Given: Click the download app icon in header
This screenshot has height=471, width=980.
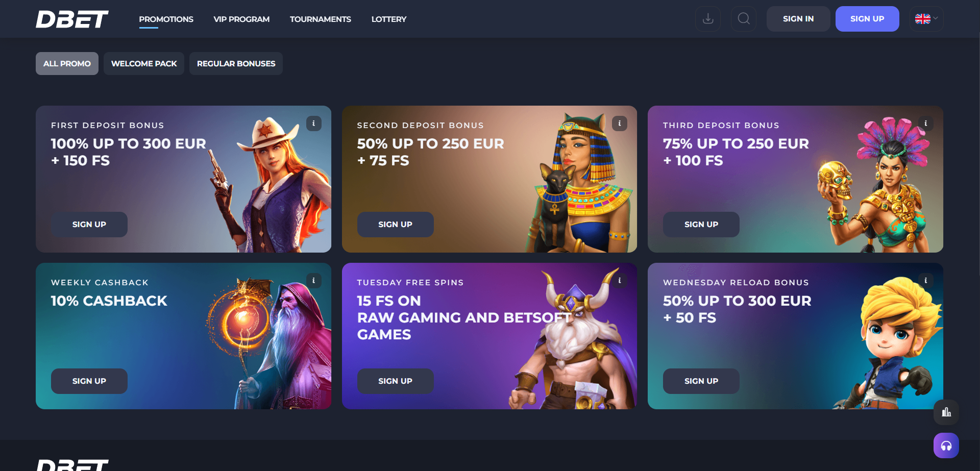Looking at the screenshot, I should click(707, 19).
